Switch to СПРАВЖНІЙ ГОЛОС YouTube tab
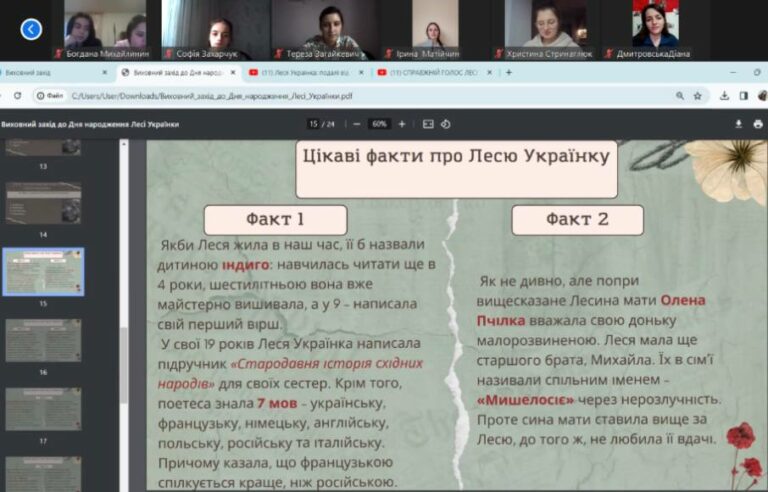Screen dimensions: 768x492 tap(435, 73)
